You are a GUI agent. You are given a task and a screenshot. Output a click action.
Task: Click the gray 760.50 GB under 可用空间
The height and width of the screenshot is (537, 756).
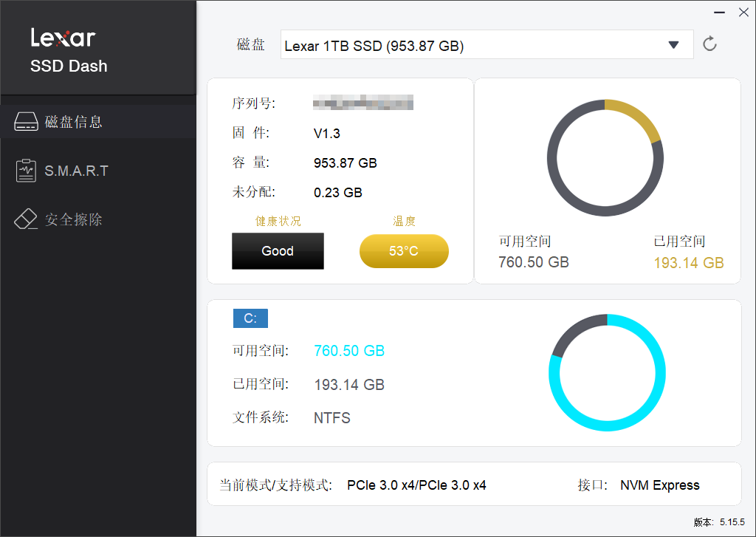[x=534, y=262]
